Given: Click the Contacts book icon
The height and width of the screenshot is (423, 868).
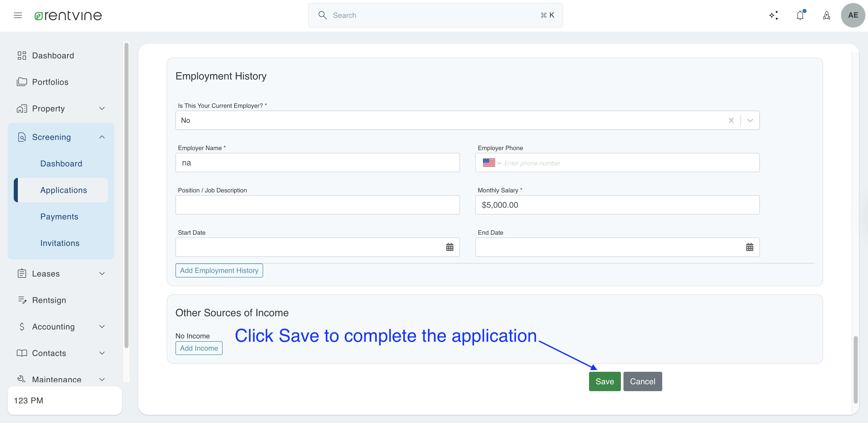Looking at the screenshot, I should point(22,353).
